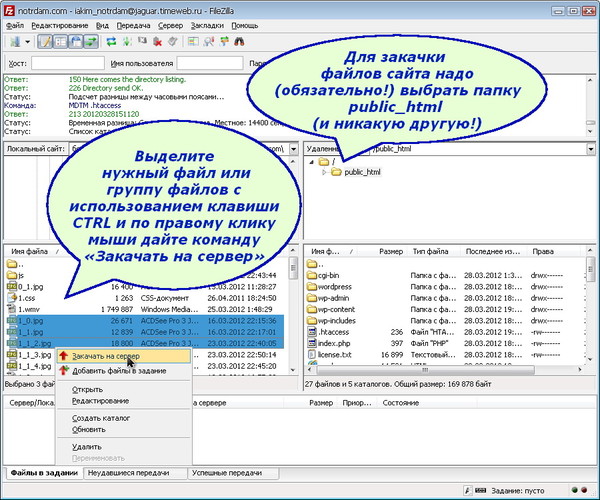The height and width of the screenshot is (500, 600).
Task: Search files with binoculars icon
Action: coord(240,42)
